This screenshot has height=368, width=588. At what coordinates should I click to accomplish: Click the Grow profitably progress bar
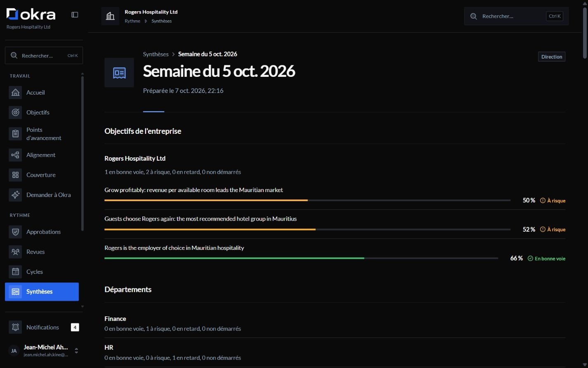(x=307, y=200)
